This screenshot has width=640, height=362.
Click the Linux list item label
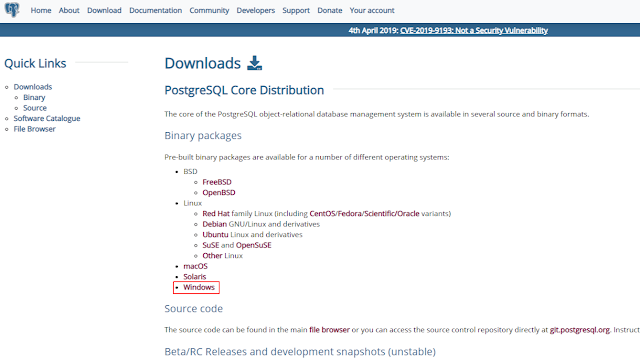tap(193, 203)
